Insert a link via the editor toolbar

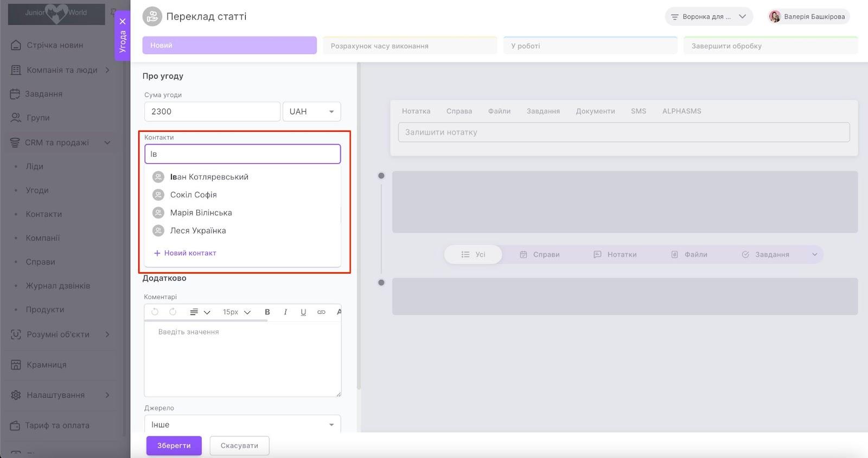(321, 312)
